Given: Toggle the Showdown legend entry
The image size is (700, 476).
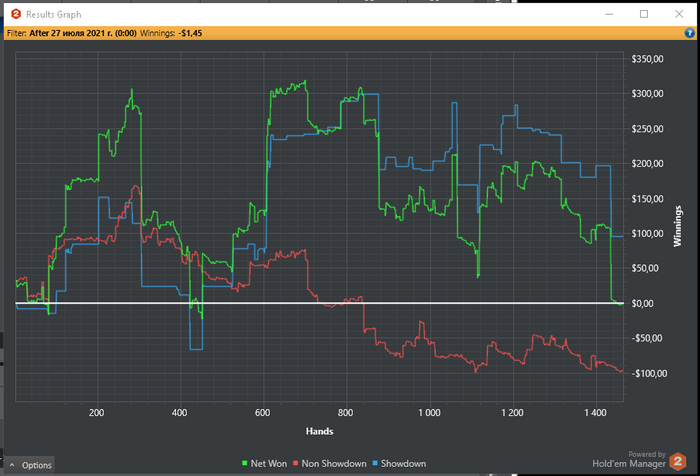Looking at the screenshot, I should [399, 464].
